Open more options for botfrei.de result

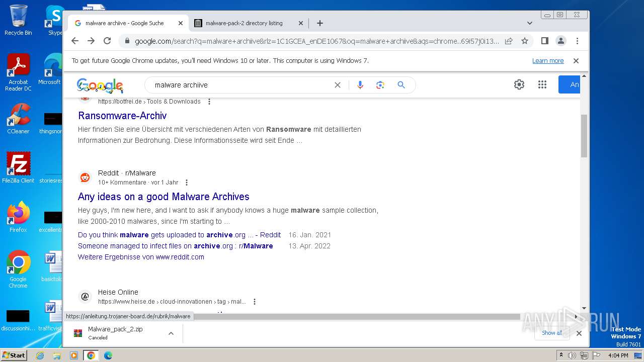[209, 102]
